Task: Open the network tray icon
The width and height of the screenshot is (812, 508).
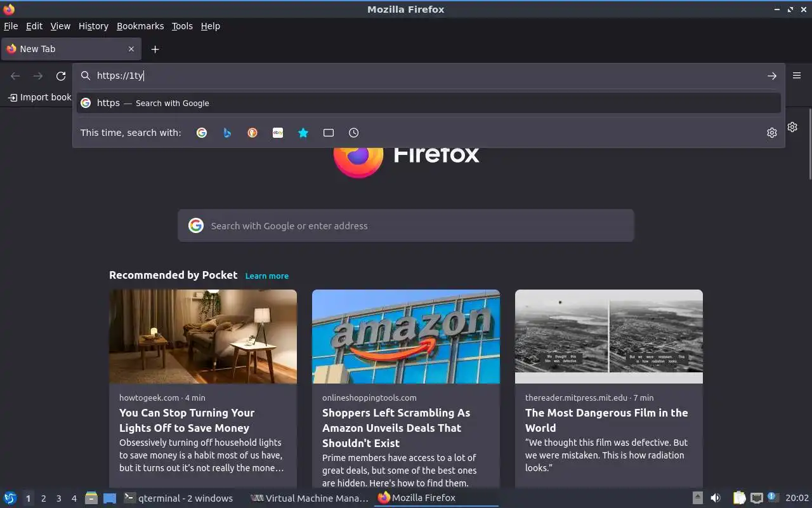Action: click(x=756, y=498)
